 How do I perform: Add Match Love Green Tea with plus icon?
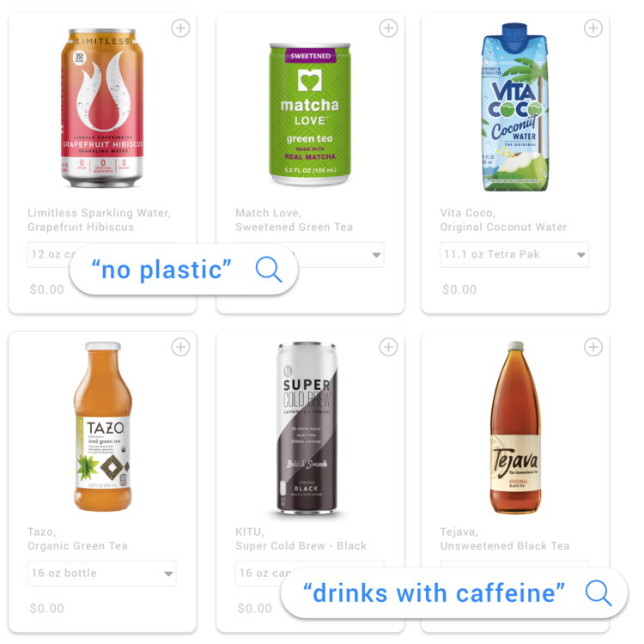tap(388, 28)
